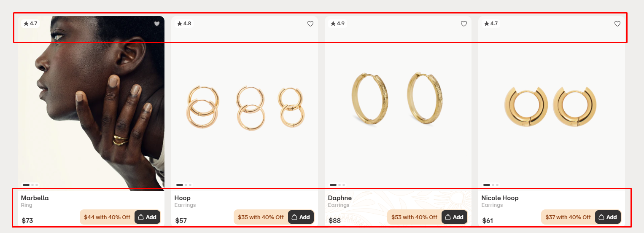Click the 4.9 star rating badge
Screen dimensions: 644x233
coord(337,24)
